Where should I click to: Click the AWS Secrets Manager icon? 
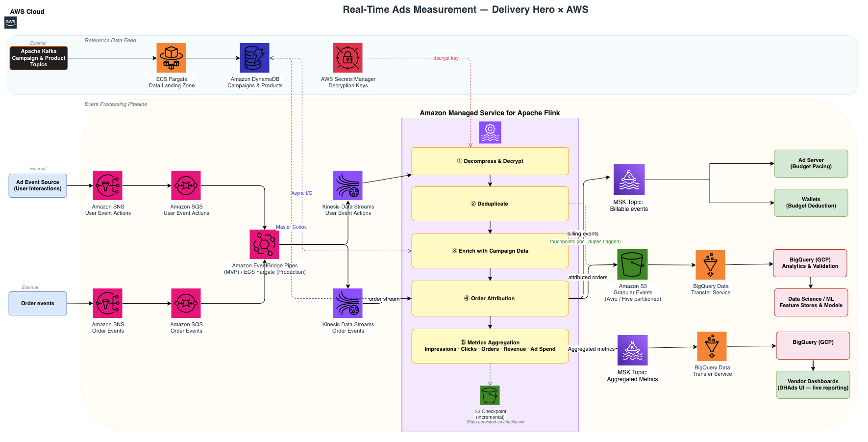[347, 58]
